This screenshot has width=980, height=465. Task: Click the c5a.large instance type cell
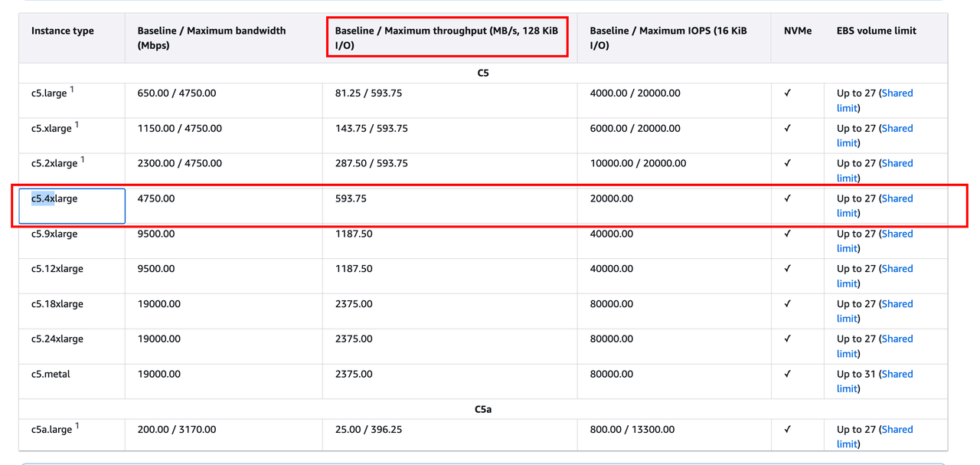[x=72, y=435]
